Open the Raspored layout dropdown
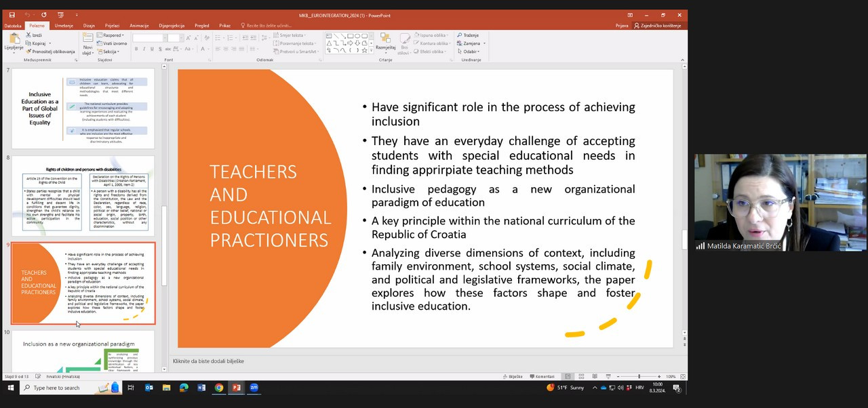The width and height of the screenshot is (868, 408). [112, 35]
